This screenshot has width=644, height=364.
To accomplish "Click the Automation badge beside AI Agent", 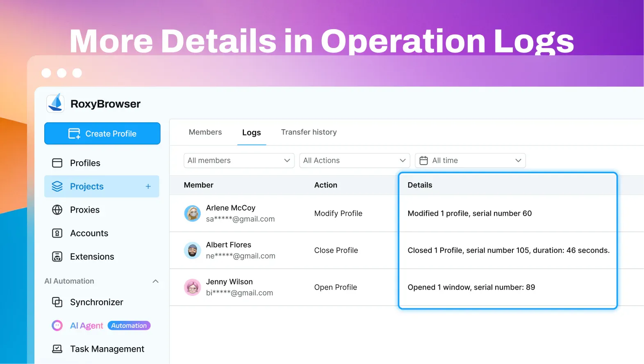I will tap(129, 325).
